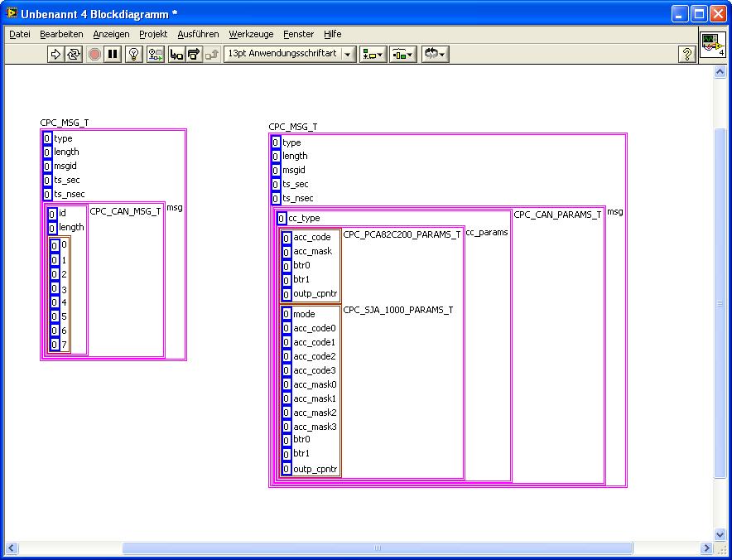Image resolution: width=732 pixels, height=560 pixels.
Task: Click the Run Continuously button
Action: point(74,54)
